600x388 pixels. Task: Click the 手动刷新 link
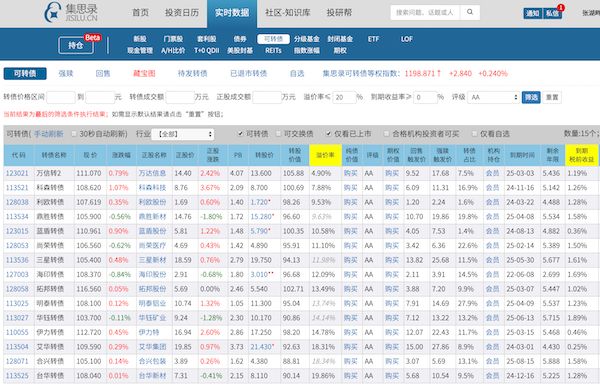[x=49, y=134]
